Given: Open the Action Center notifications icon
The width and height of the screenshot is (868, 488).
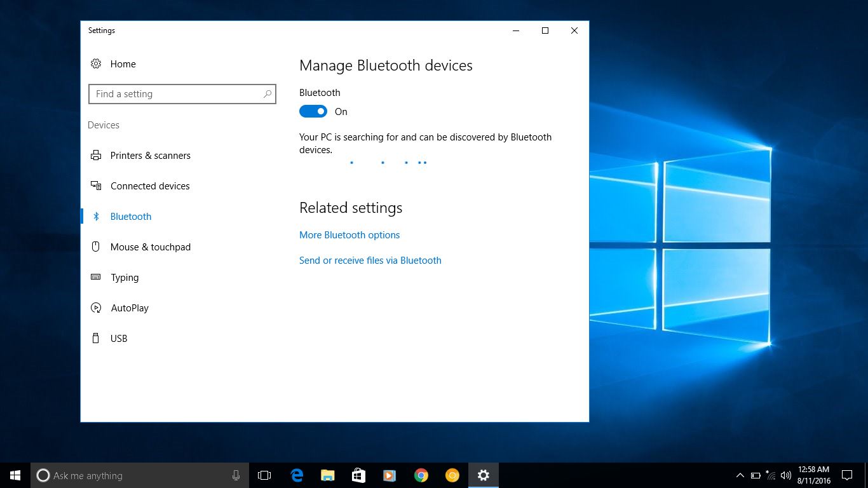Looking at the screenshot, I should [x=847, y=475].
